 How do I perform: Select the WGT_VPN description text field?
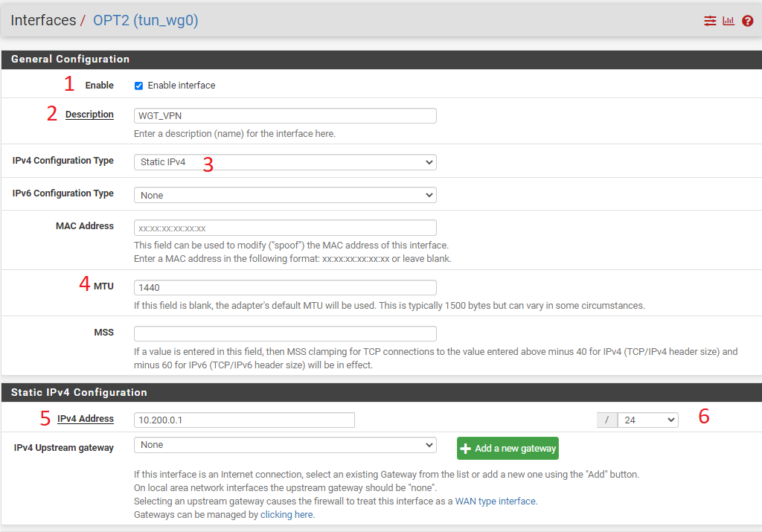point(284,115)
